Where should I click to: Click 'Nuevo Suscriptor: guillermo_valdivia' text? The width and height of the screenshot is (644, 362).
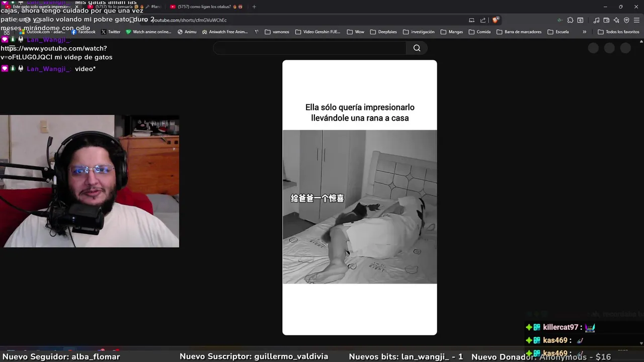click(254, 356)
